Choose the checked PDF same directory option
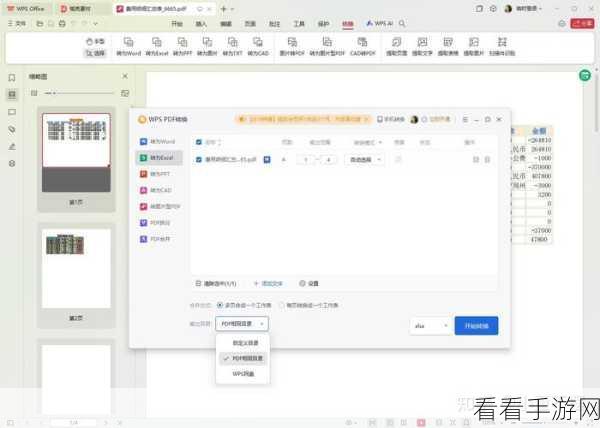 243,358
